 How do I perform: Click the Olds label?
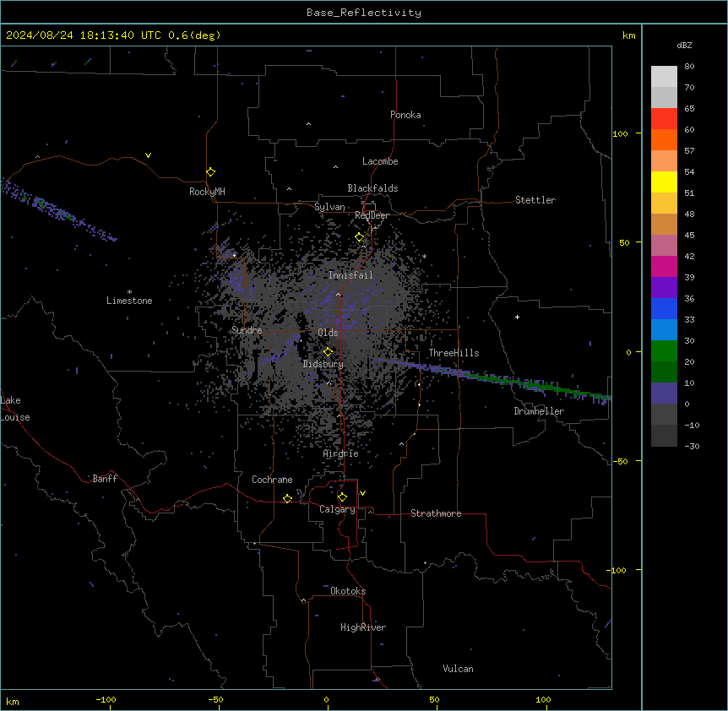328,333
